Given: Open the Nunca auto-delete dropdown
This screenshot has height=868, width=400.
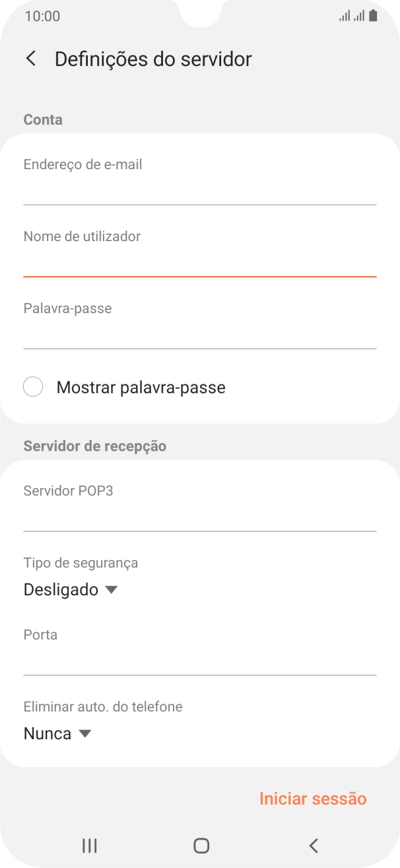Looking at the screenshot, I should [57, 733].
